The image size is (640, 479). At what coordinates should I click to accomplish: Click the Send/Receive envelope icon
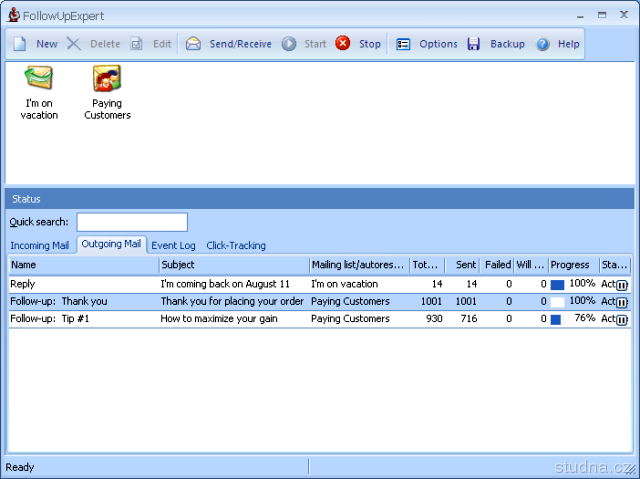coord(194,44)
